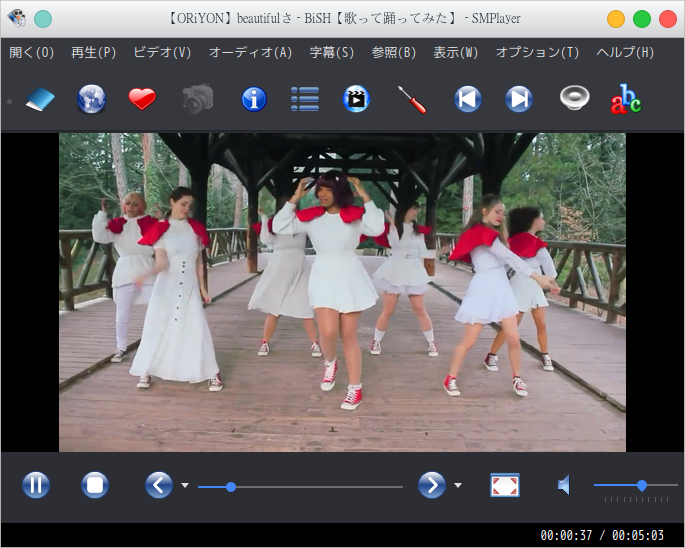Open the 表示(W) menu
685x548 pixels.
point(456,52)
